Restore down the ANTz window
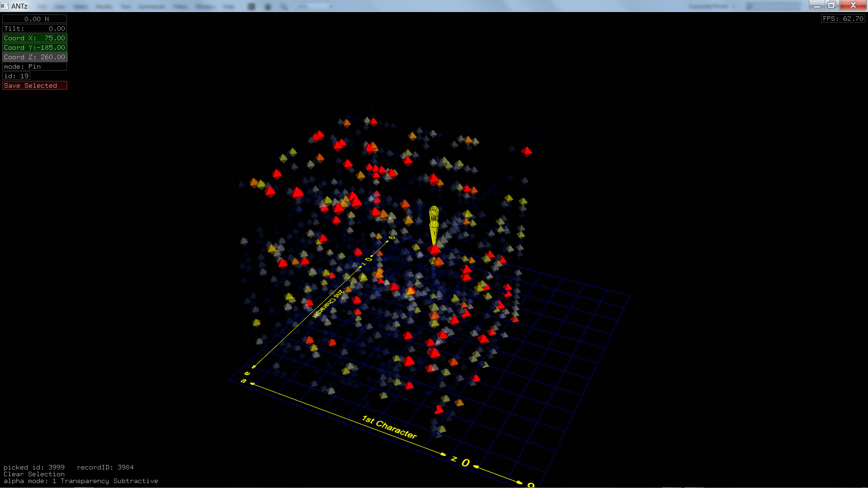The height and width of the screenshot is (488, 868). click(831, 5)
